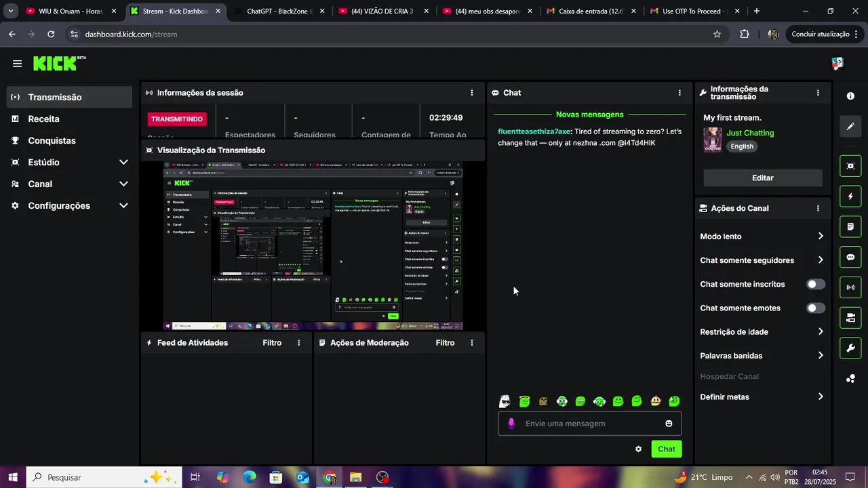Screen dimensions: 868x488
Task: Open chat settings gear icon
Action: point(638,449)
